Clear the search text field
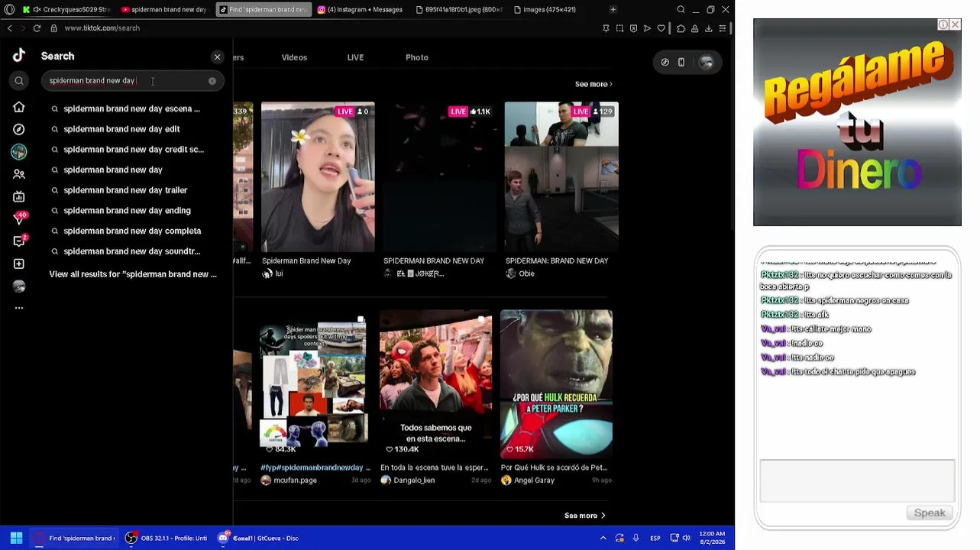Image resolution: width=980 pixels, height=550 pixels. click(212, 81)
